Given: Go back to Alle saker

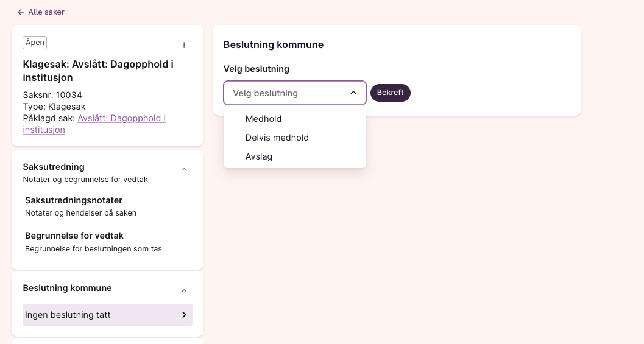Looking at the screenshot, I should click(x=46, y=12).
